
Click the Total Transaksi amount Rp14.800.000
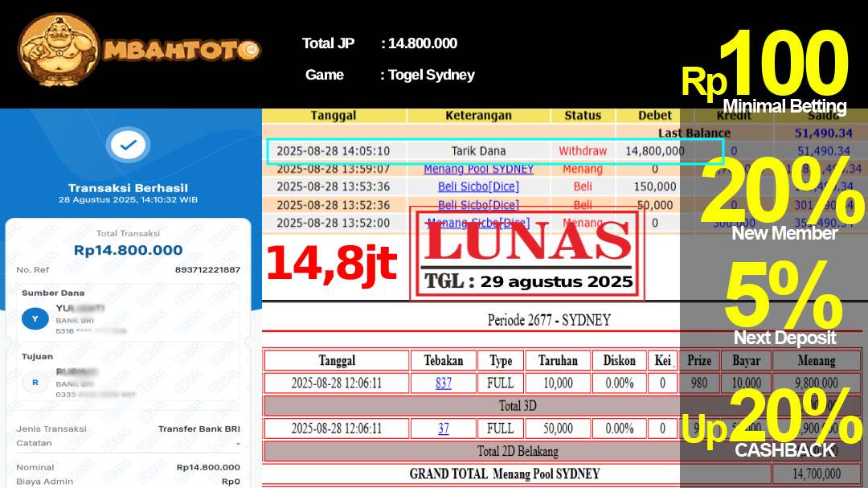click(128, 250)
